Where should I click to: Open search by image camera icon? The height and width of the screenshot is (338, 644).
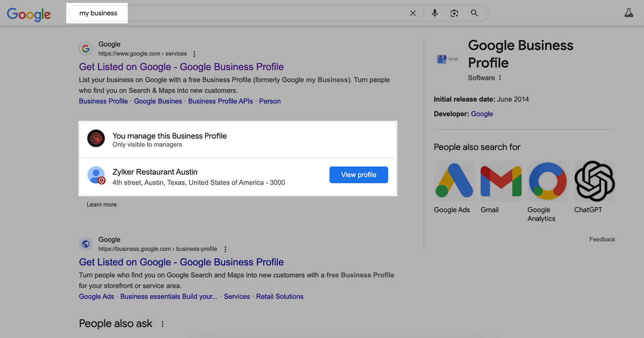click(454, 14)
